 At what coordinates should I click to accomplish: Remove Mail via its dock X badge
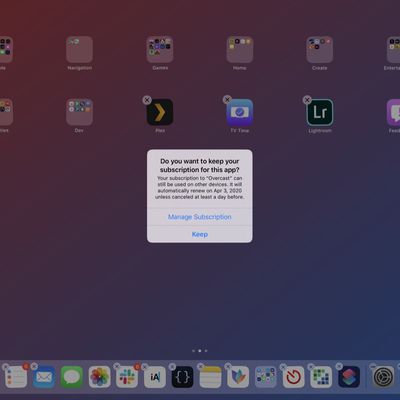click(x=34, y=367)
